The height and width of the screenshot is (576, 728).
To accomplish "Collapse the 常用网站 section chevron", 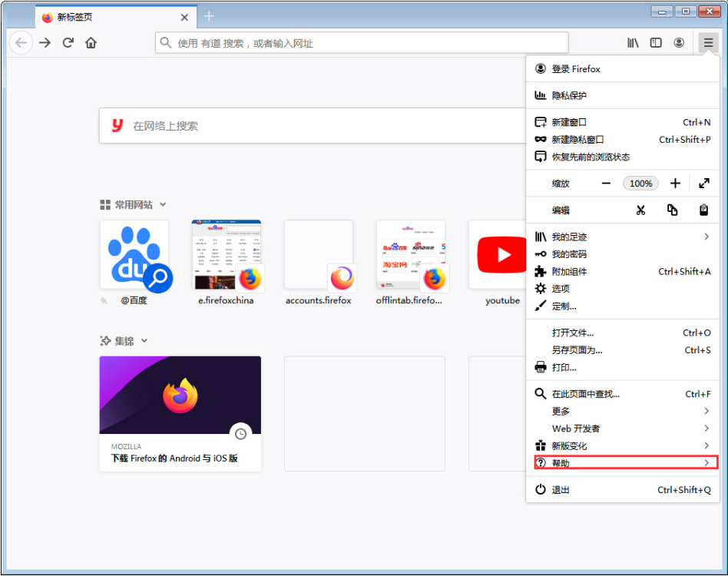I will coord(163,205).
